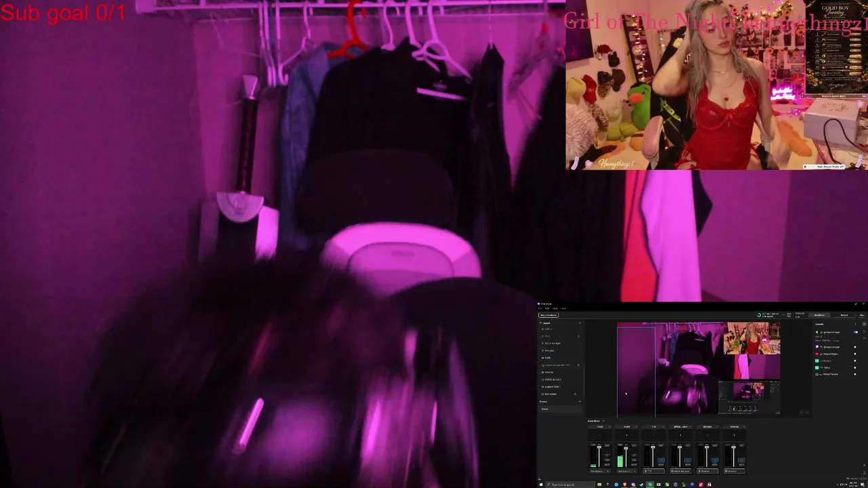Mute the first mixer channel

[x=607, y=465]
